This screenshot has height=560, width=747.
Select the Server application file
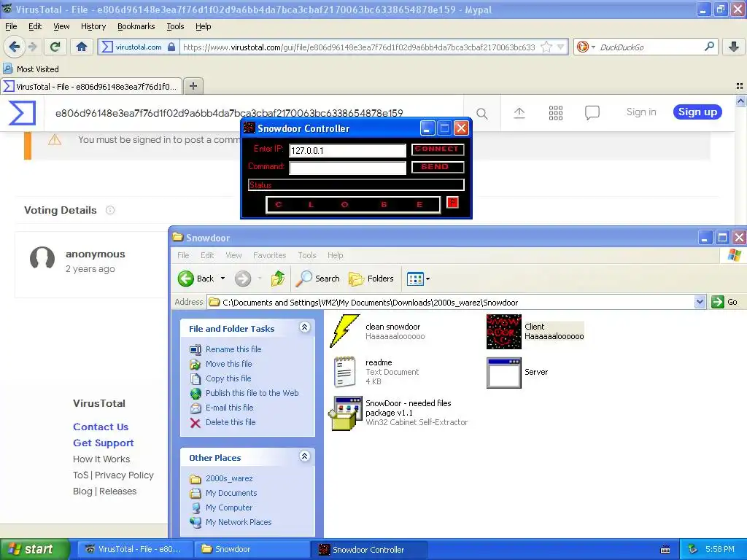503,373
